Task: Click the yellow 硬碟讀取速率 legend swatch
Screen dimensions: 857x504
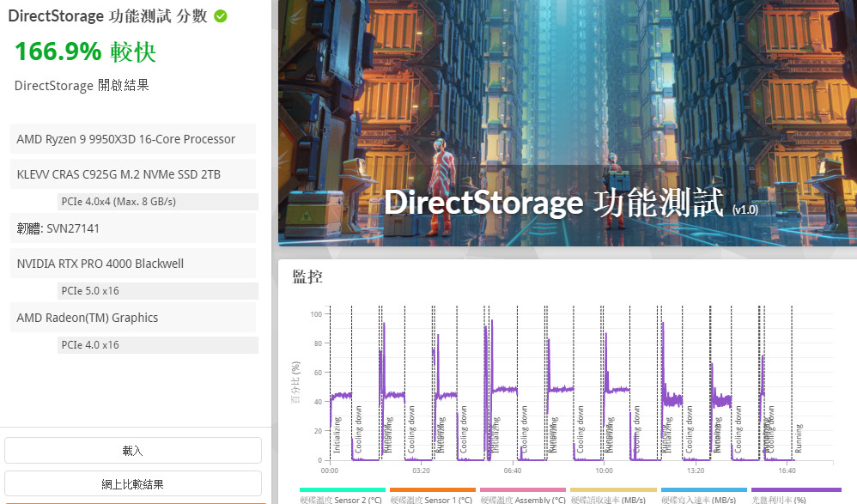Action: coord(613,489)
